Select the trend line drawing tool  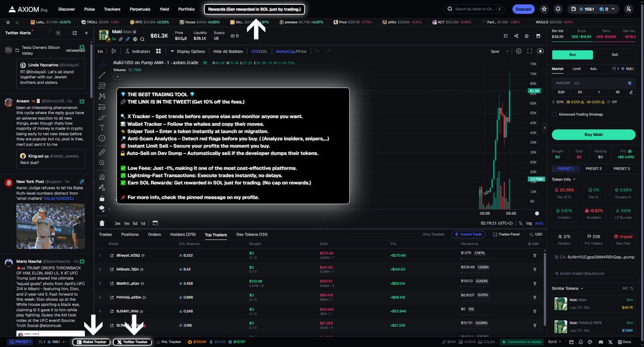(x=102, y=75)
